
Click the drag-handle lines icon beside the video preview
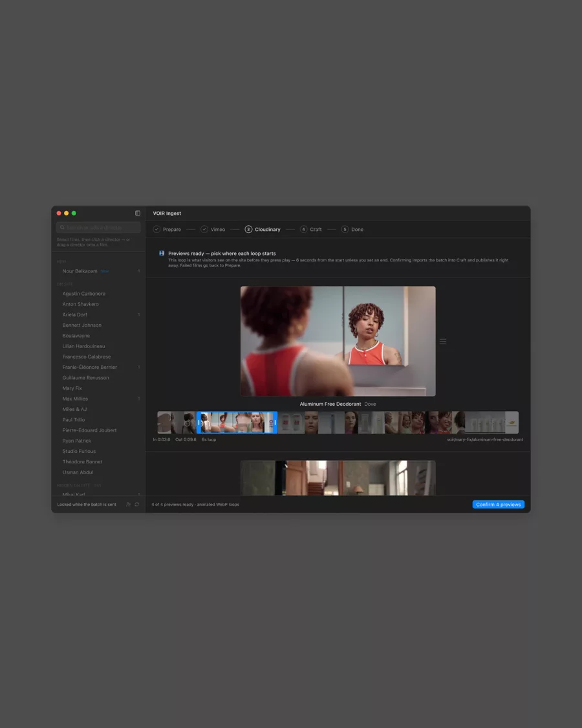point(443,341)
